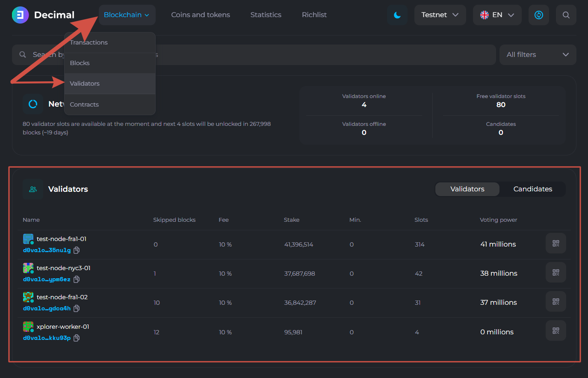588x378 pixels.
Task: Open test-node-fra1-01 validator name
Action: [62, 239]
